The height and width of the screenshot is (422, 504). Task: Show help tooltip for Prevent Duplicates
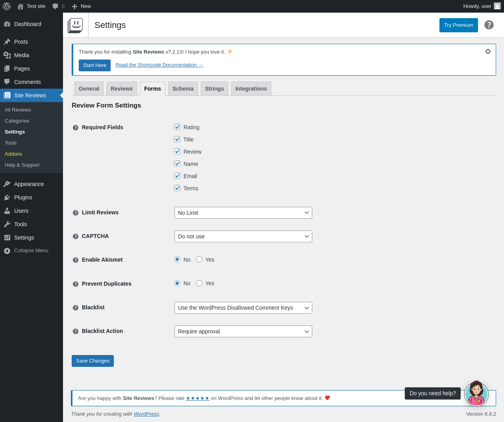point(76,284)
